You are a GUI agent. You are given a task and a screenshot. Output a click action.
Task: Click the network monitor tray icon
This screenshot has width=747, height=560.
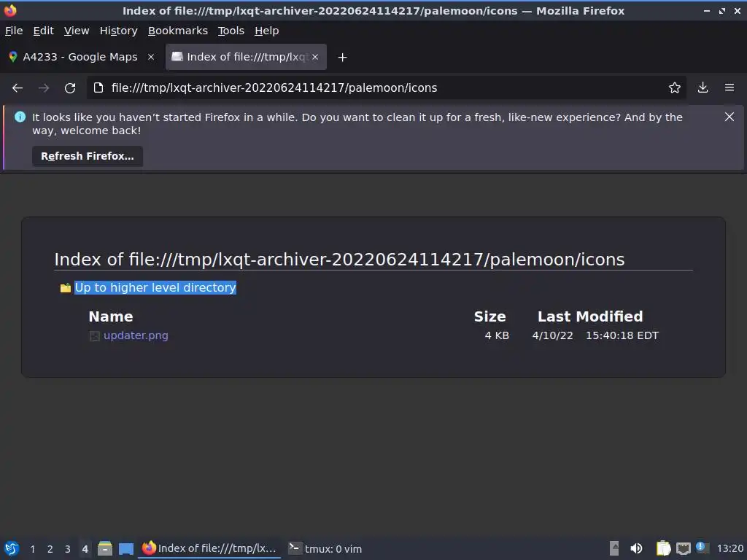point(683,548)
